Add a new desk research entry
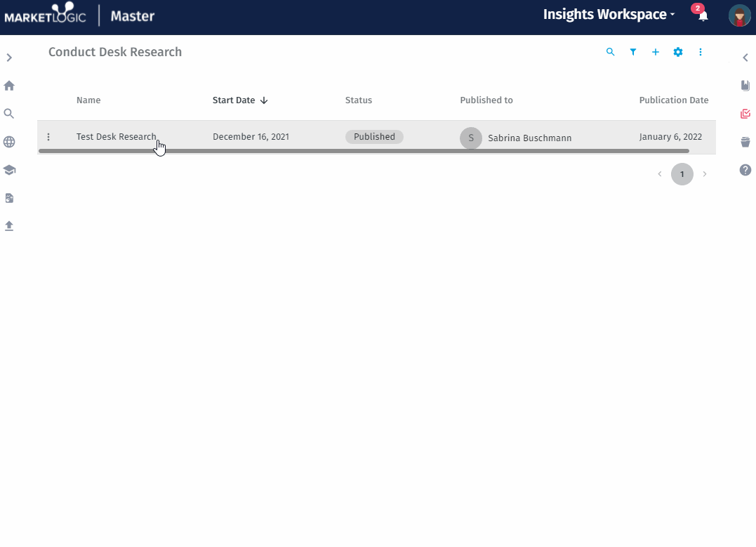This screenshot has height=547, width=756. [655, 52]
